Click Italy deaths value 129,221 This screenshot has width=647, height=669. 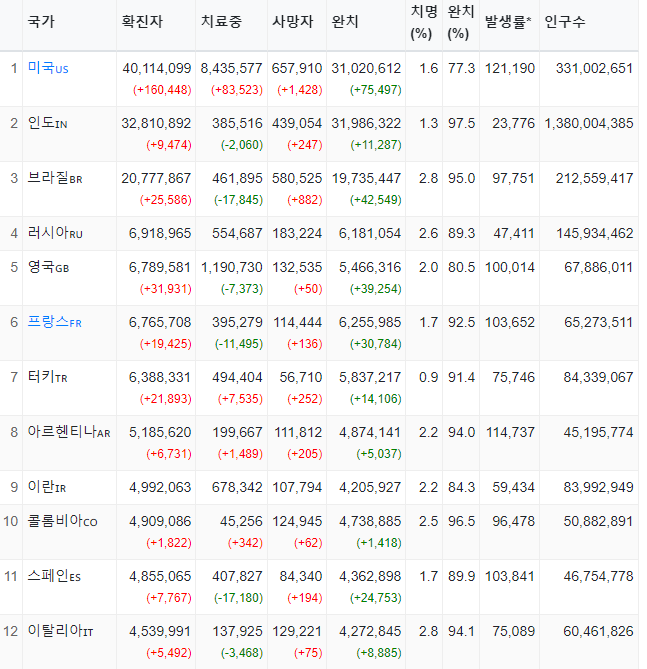pyautogui.click(x=297, y=631)
